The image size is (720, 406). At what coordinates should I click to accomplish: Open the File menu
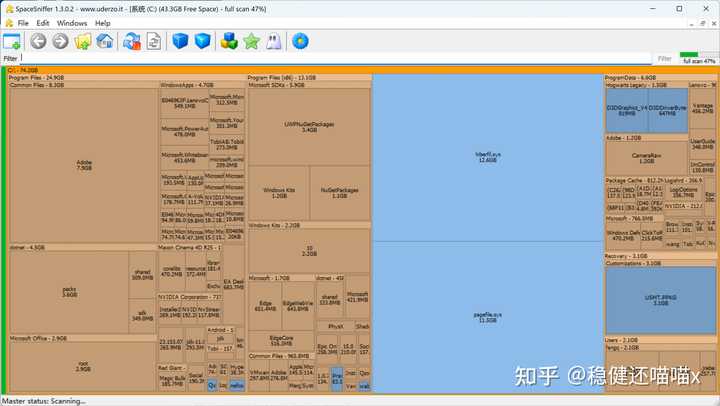(x=23, y=23)
